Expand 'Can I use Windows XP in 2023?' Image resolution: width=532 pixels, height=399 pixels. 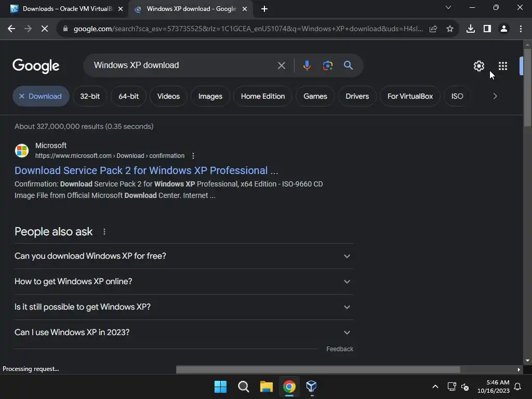[183, 332]
